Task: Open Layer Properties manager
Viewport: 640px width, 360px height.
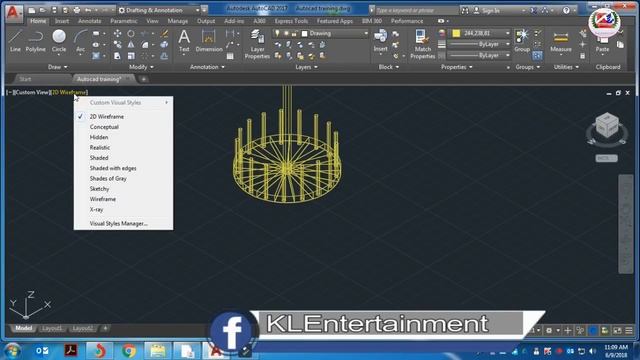Action: tap(257, 44)
